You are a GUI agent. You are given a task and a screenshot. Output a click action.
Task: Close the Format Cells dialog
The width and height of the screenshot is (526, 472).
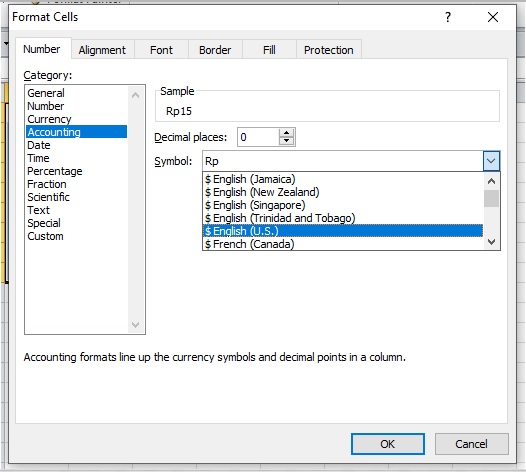(493, 17)
